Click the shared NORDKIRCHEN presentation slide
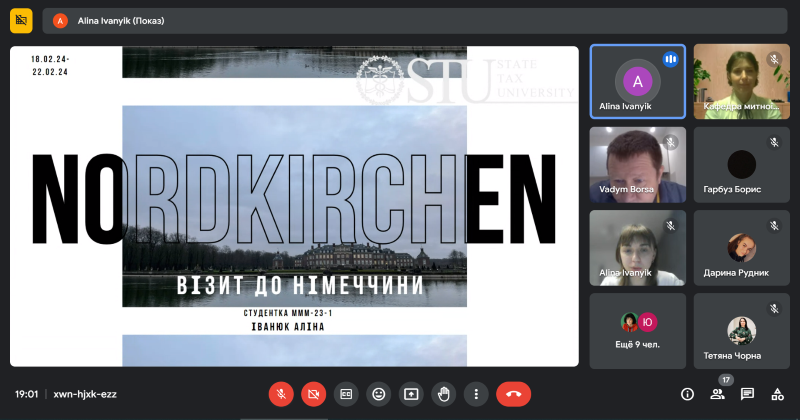Viewport: 800px width, 420px height. click(x=294, y=206)
